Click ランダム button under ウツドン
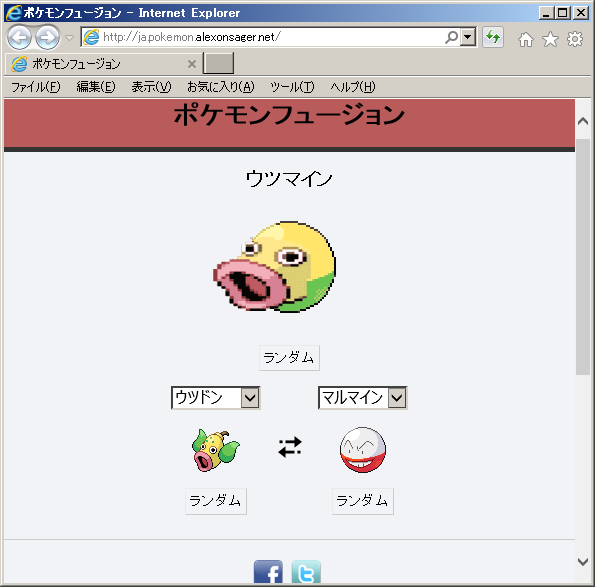This screenshot has height=587, width=595. coord(216,501)
